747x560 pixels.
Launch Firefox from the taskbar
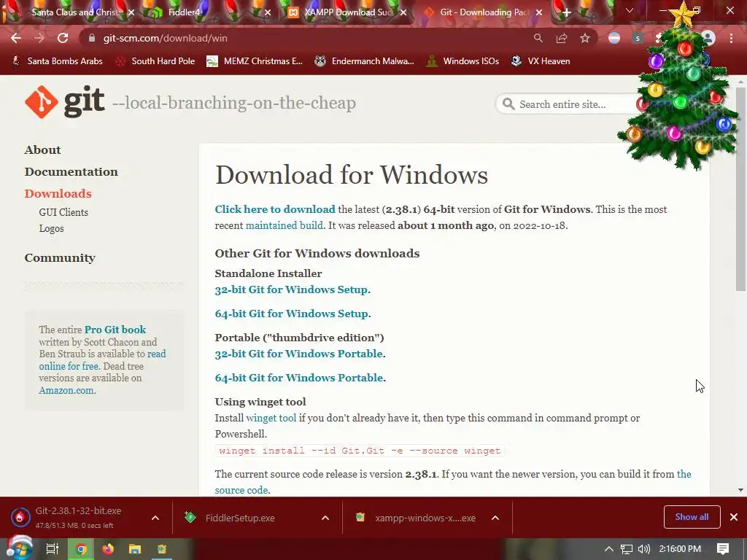pyautogui.click(x=108, y=549)
